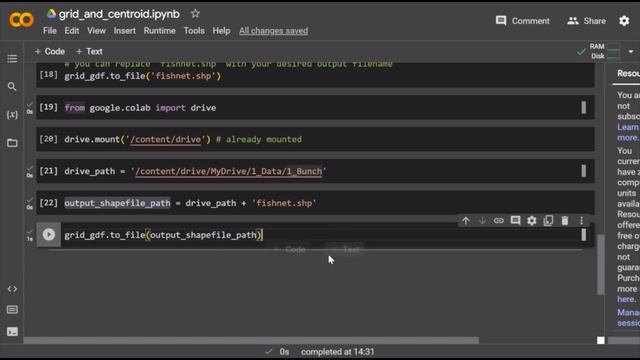Delete the selected cell
This screenshot has width=640, height=360.
click(565, 221)
